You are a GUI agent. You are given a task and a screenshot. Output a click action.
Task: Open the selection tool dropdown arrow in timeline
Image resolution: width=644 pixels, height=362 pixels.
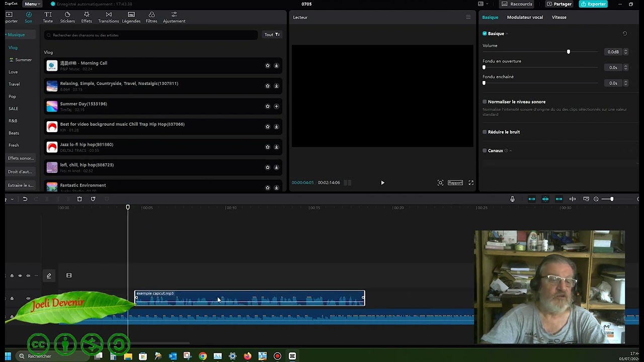[x=13, y=199]
